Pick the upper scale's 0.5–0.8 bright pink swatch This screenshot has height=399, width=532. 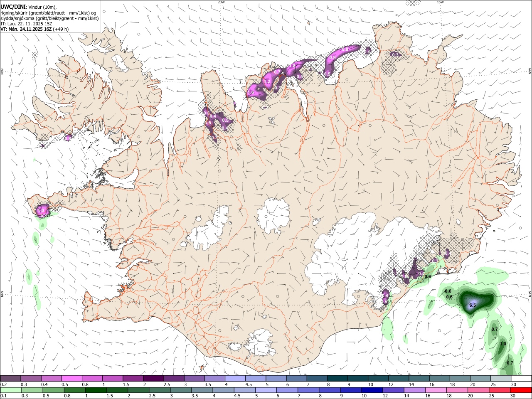[x=71, y=378]
